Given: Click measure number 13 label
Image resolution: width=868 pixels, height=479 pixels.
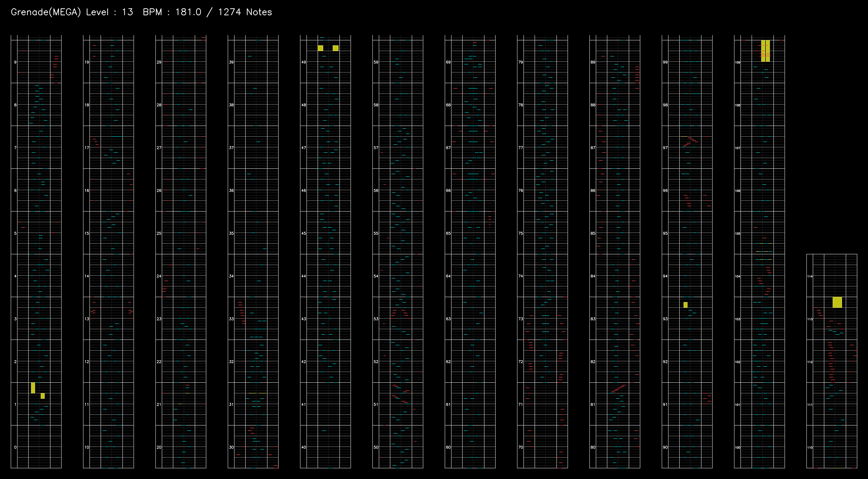Looking at the screenshot, I should (x=87, y=319).
